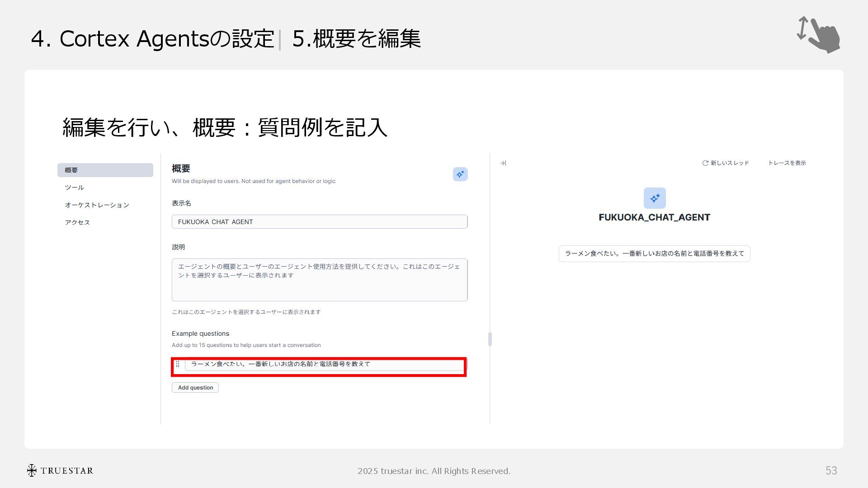Click the vertical scrollbar handle between panels
868x488 pixels.
coord(490,339)
